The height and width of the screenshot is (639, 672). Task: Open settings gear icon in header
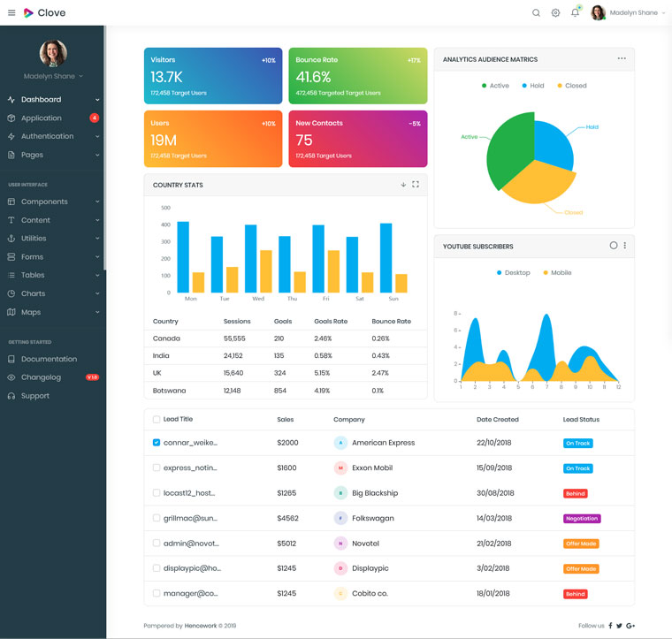pyautogui.click(x=555, y=13)
